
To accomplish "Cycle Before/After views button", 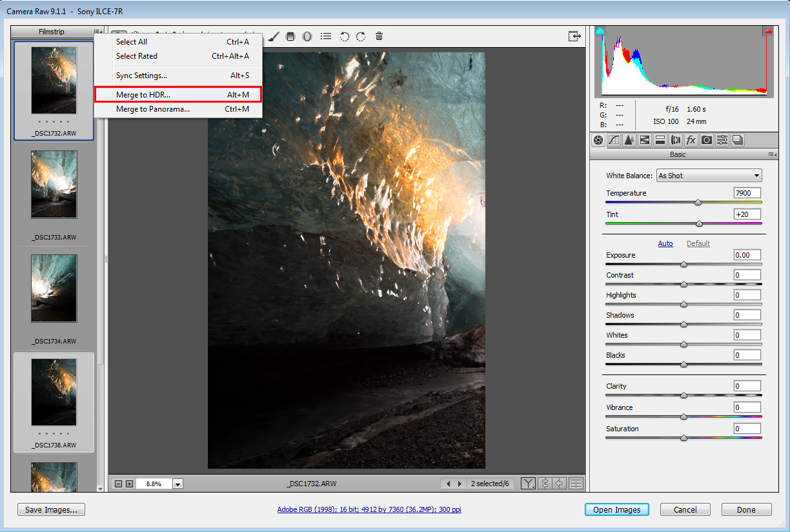I will [x=528, y=484].
